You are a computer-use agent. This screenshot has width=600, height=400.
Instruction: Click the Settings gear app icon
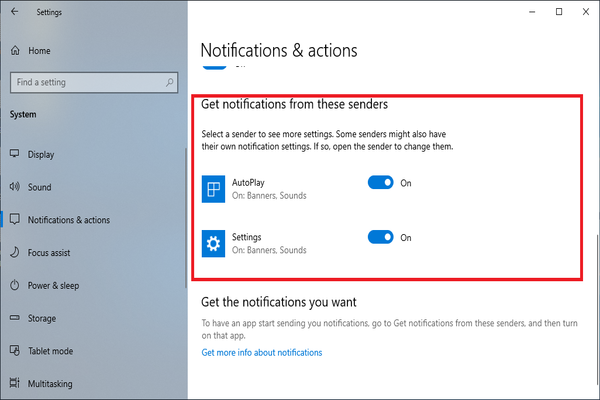click(213, 243)
